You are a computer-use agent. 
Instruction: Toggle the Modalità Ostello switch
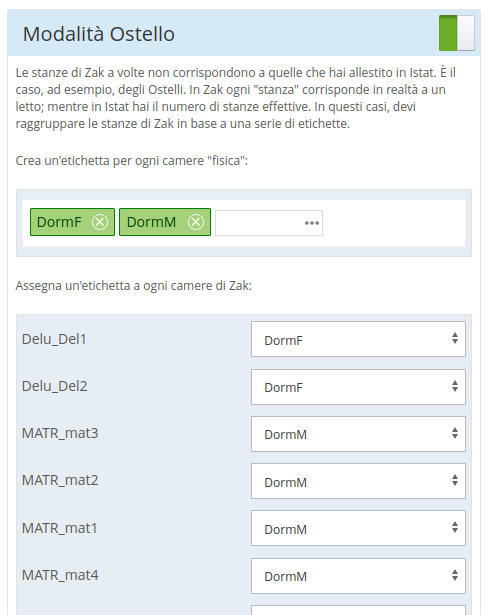point(457,33)
